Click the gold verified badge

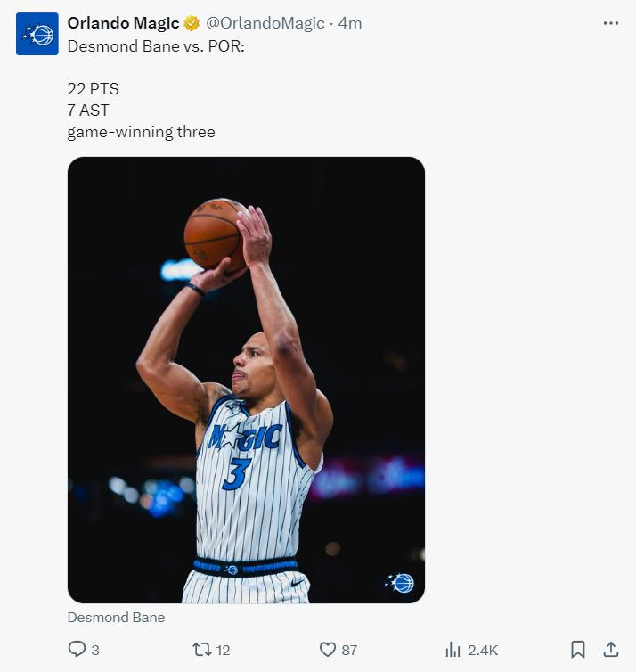(192, 24)
